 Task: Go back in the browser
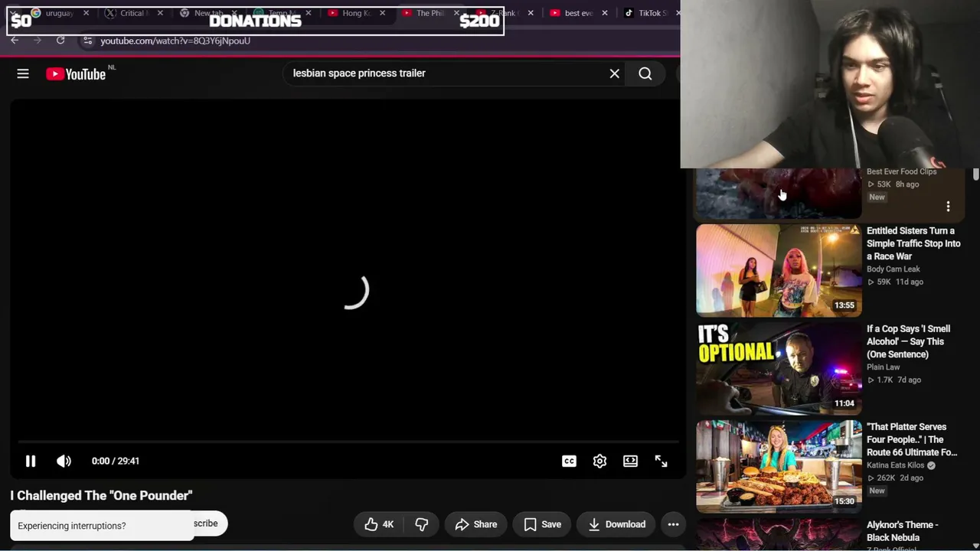click(15, 41)
